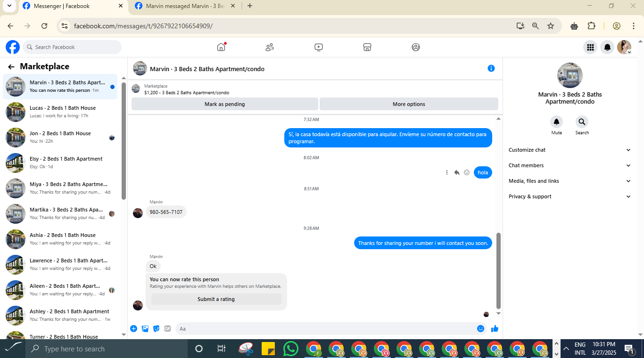
Task: Open Elsy 2 Beds 1 Bath Apartment chat
Action: click(60, 163)
